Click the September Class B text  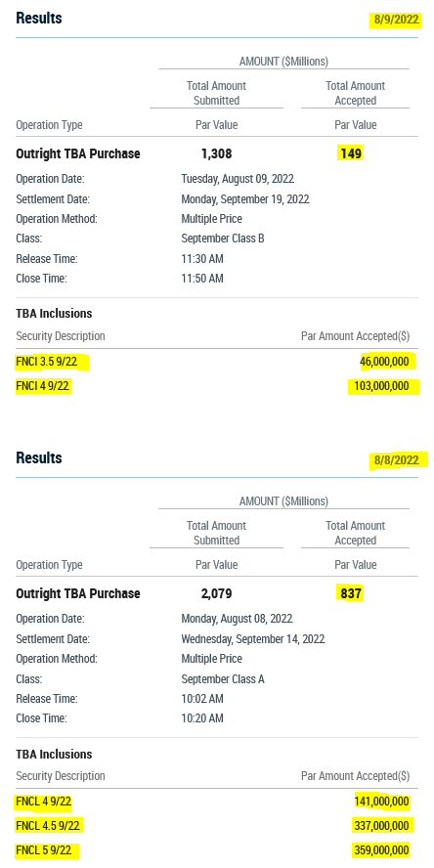coord(223,239)
